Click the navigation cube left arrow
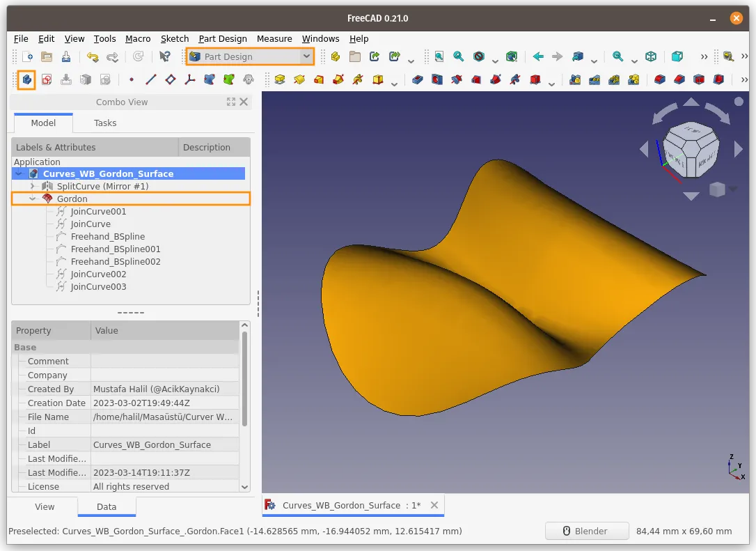Screen dimensions: 756x551 [644, 149]
